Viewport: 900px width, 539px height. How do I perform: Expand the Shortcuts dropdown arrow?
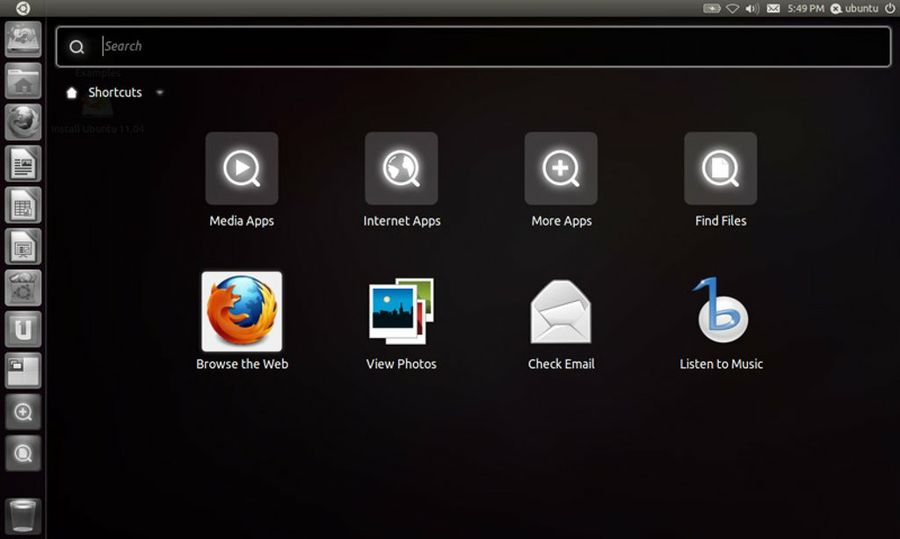(160, 93)
